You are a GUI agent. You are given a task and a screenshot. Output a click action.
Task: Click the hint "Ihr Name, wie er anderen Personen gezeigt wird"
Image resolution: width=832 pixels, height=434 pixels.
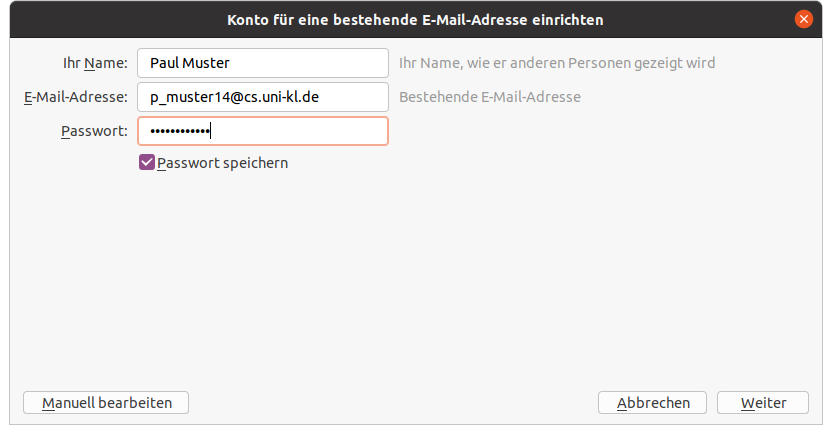pyautogui.click(x=557, y=63)
